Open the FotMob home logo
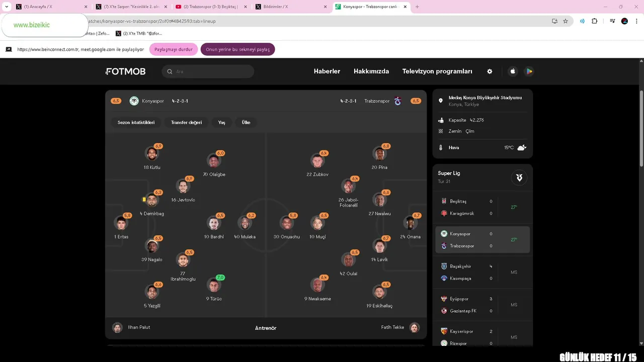The width and height of the screenshot is (644, 362). (125, 71)
